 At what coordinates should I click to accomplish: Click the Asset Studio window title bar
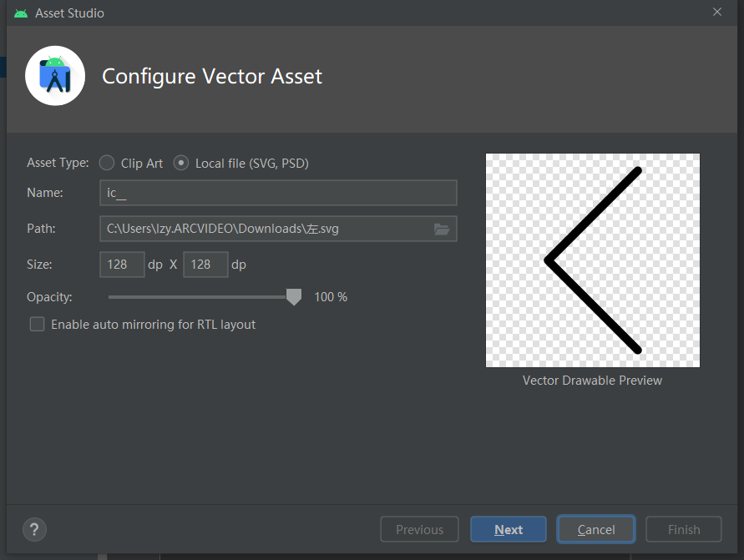334,12
